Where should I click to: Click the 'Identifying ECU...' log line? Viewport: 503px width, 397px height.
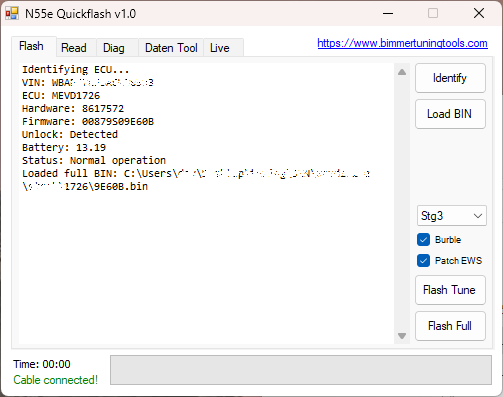tap(76, 70)
